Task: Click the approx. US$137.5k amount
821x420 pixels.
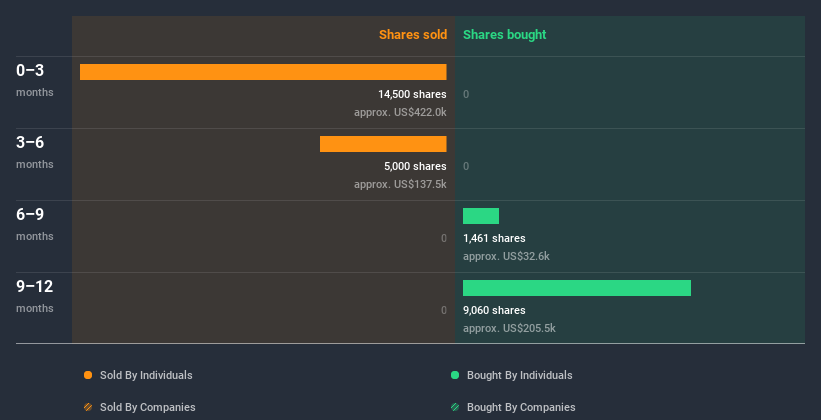Action: (401, 184)
